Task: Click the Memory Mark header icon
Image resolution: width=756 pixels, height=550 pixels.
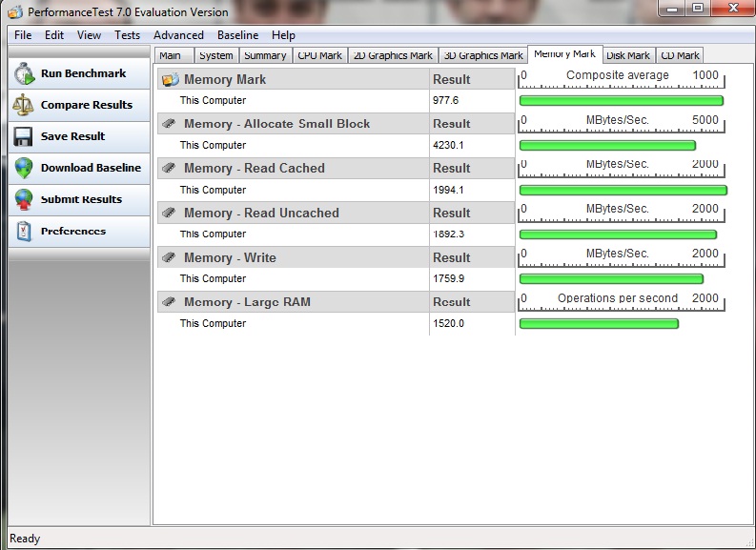Action: pos(171,80)
